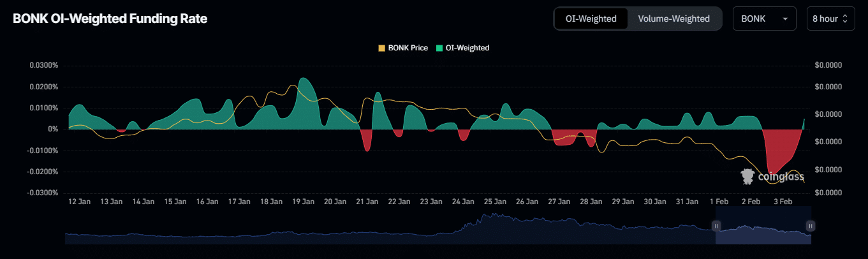Click the left handle of the range slider

[x=716, y=225]
